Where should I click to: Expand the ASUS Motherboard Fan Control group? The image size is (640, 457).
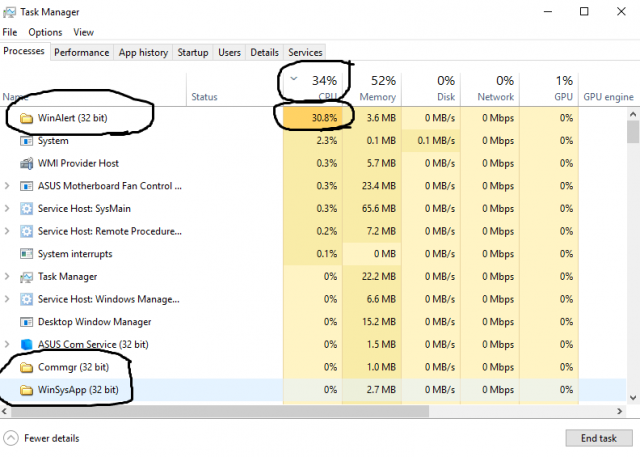click(9, 186)
